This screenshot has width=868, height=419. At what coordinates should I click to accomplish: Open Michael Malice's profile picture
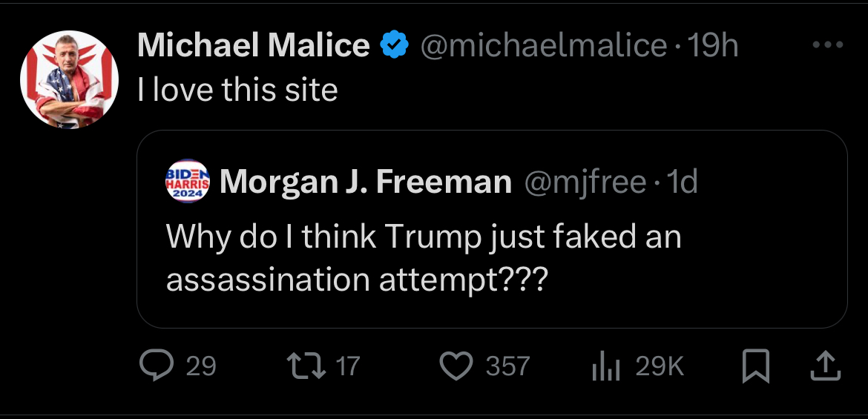(70, 79)
